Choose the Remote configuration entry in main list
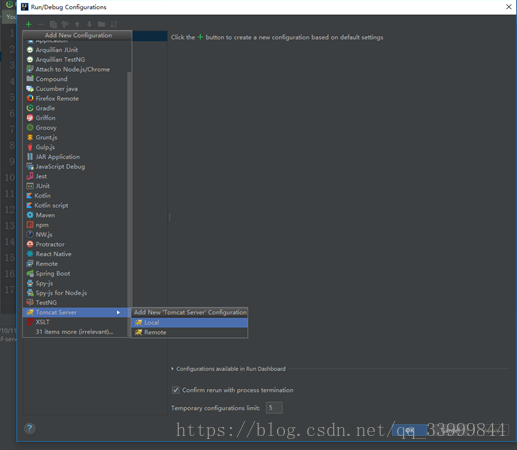Screen dimensions: 517x450 [75, 264]
